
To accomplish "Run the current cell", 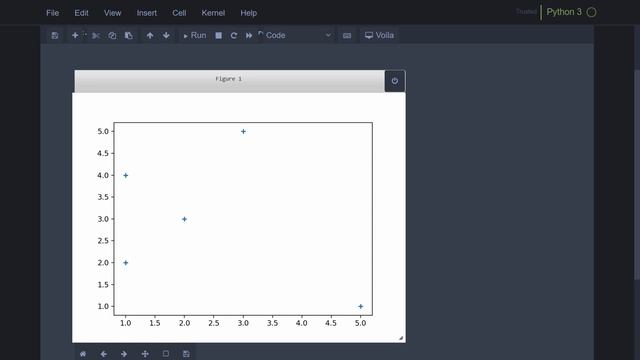I will pos(195,36).
